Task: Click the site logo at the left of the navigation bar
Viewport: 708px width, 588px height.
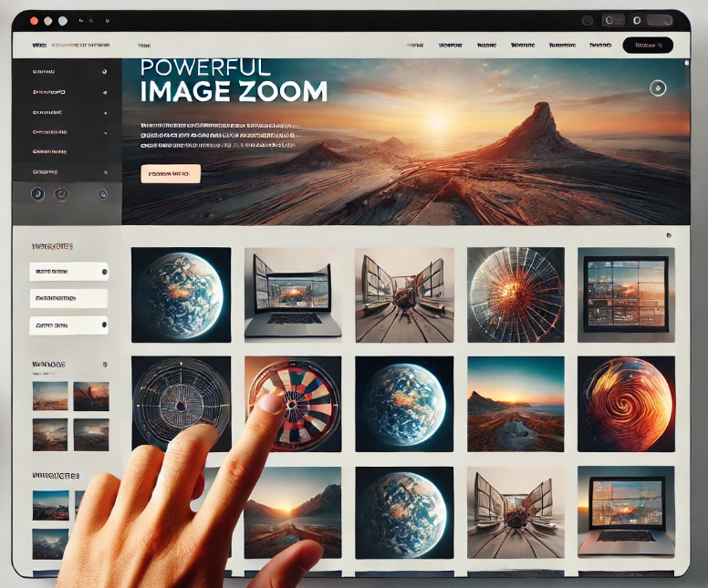Action: tap(39, 46)
